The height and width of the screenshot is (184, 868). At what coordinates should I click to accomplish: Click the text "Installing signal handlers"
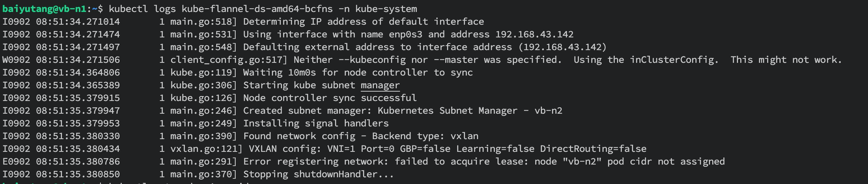click(x=316, y=123)
